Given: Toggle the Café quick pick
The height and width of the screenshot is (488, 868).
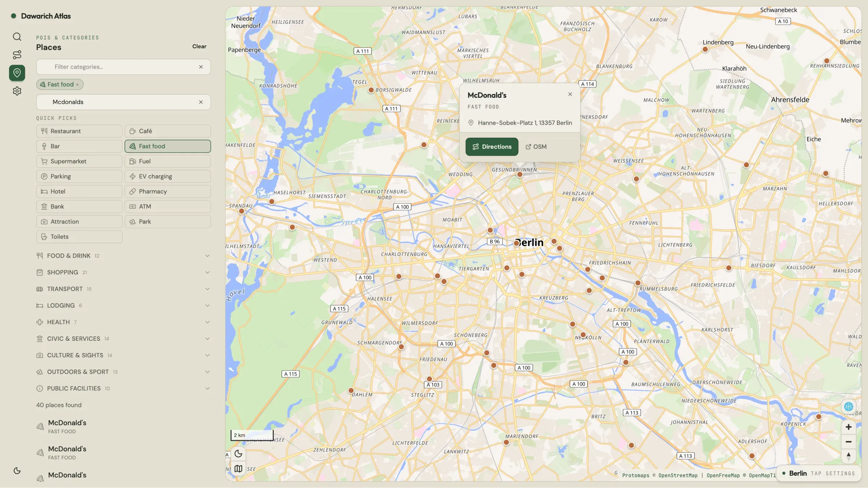Looking at the screenshot, I should click(167, 131).
